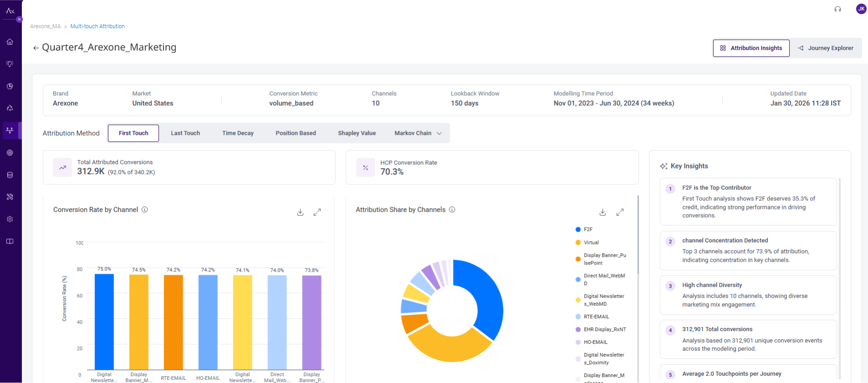Viewport: 868px width, 383px height.
Task: Click the home icon in sidebar
Action: [x=10, y=42]
